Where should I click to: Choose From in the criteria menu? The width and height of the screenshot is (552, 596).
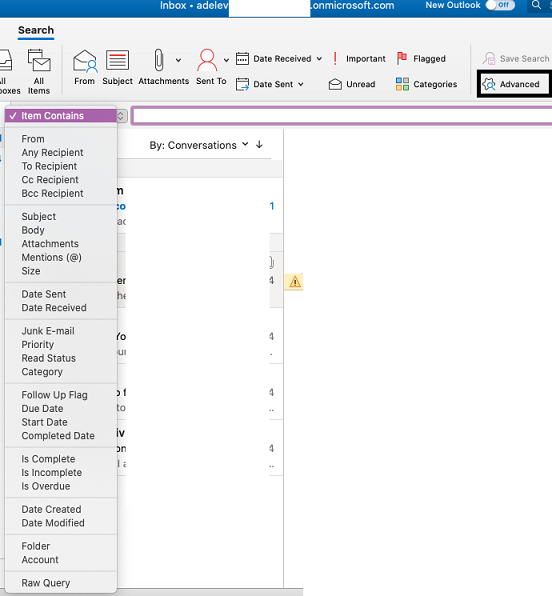[61, 139]
